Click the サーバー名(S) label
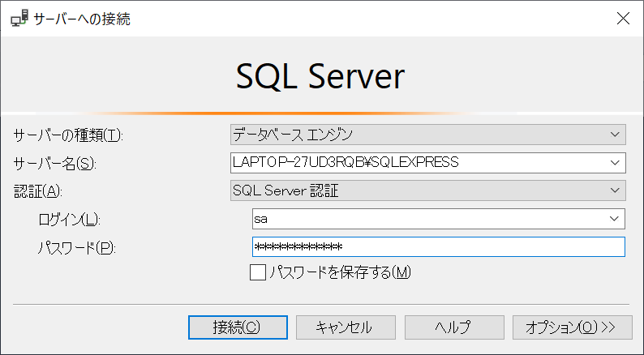This screenshot has width=644, height=355. click(54, 164)
